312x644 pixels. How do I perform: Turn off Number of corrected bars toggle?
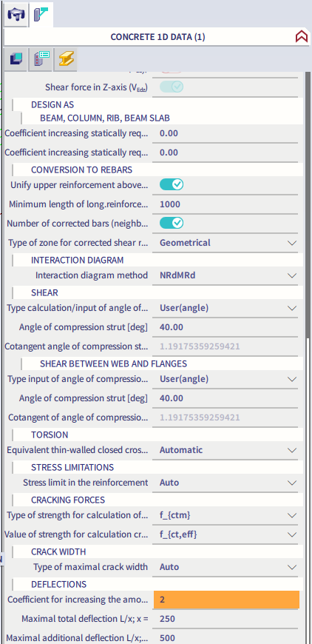click(172, 223)
